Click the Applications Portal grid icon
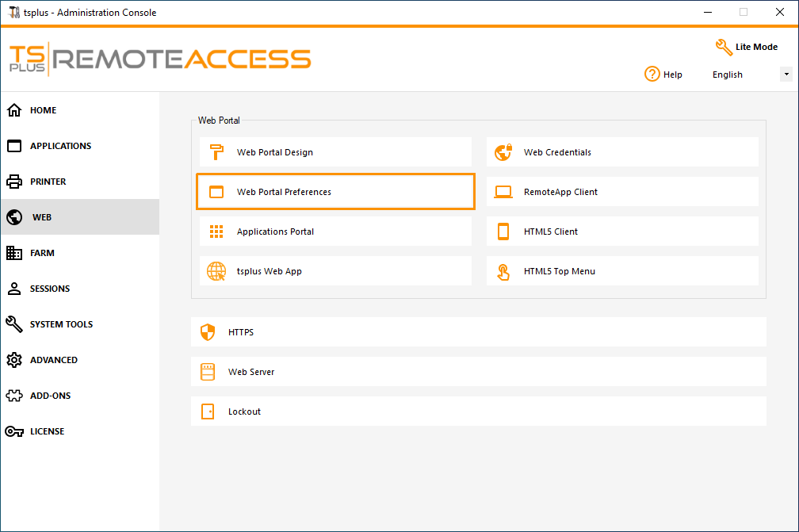 point(216,231)
